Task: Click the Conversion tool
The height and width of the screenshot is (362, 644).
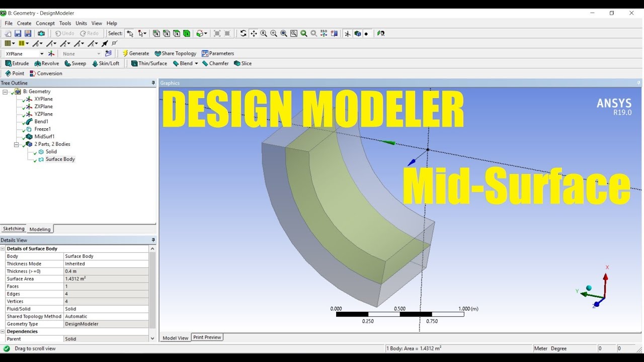Action: click(x=46, y=73)
